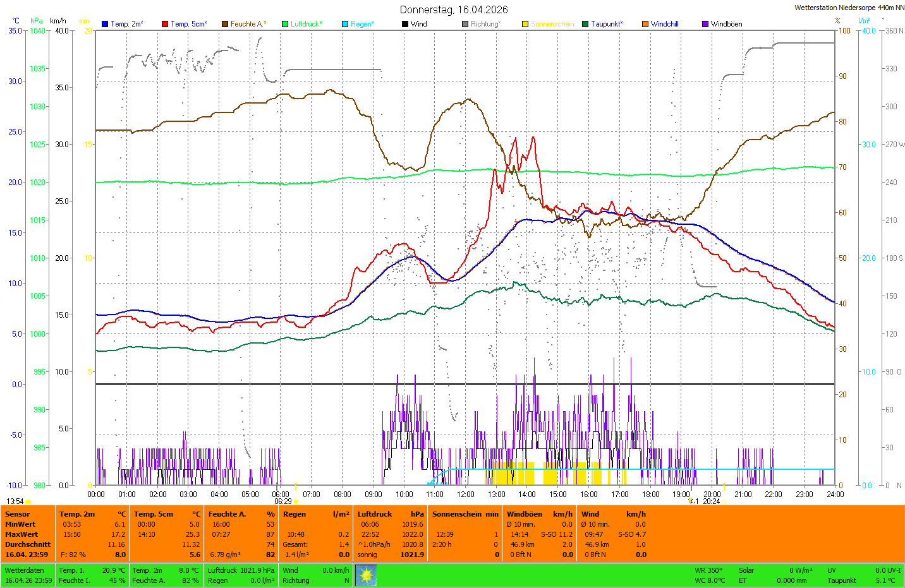The width and height of the screenshot is (905, 588).
Task: Click the blue Temp. 2m legend swatch
Action: (x=105, y=24)
